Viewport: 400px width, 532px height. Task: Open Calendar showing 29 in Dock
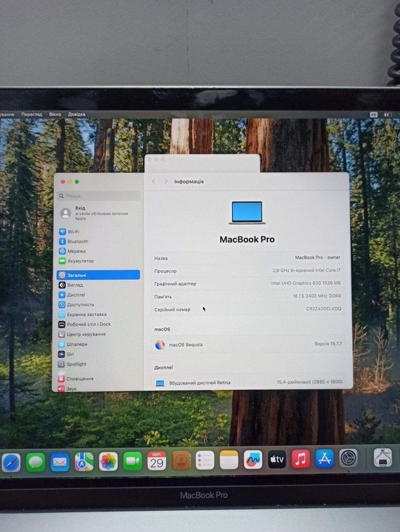pos(157,461)
